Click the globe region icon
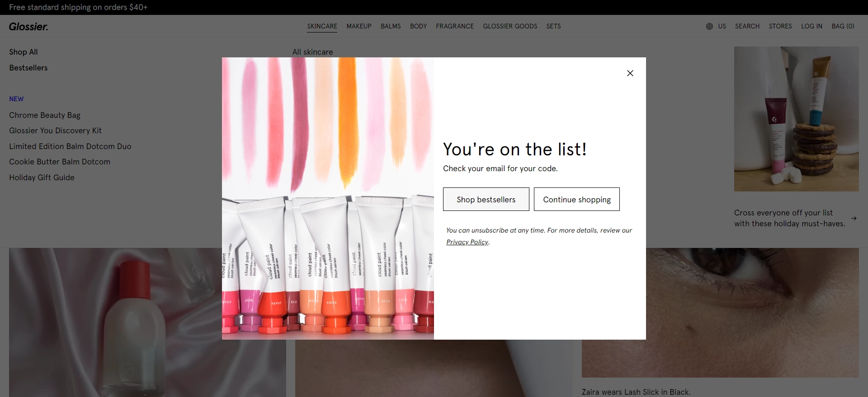Viewport: 868px width, 397px height. 709,26
